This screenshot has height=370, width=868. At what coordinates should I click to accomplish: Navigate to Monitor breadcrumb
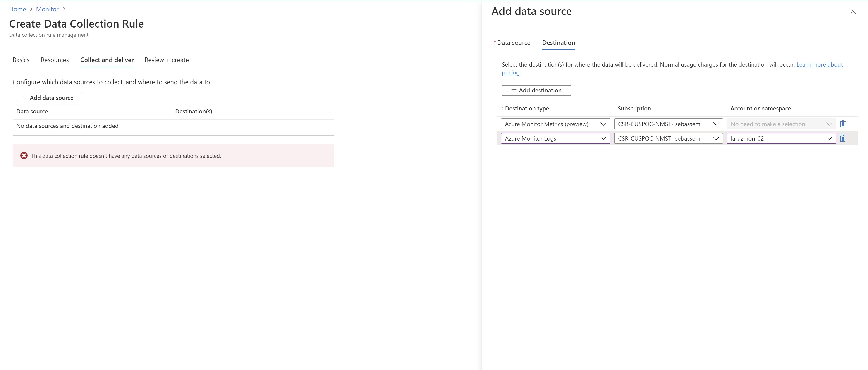pos(47,9)
